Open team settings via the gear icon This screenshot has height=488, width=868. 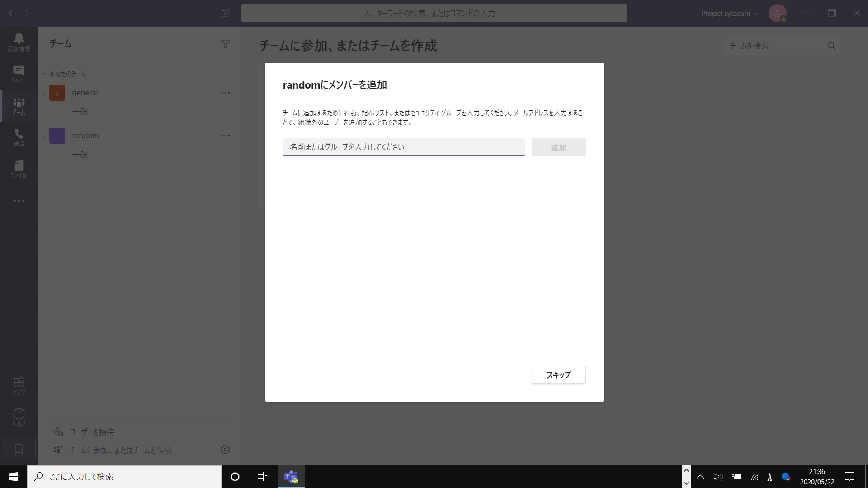225,450
